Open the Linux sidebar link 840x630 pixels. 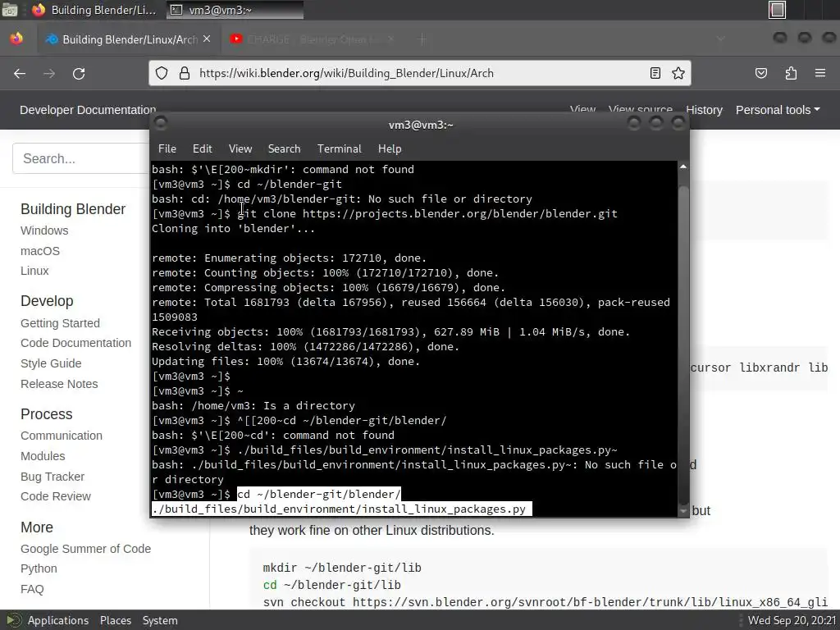(34, 271)
